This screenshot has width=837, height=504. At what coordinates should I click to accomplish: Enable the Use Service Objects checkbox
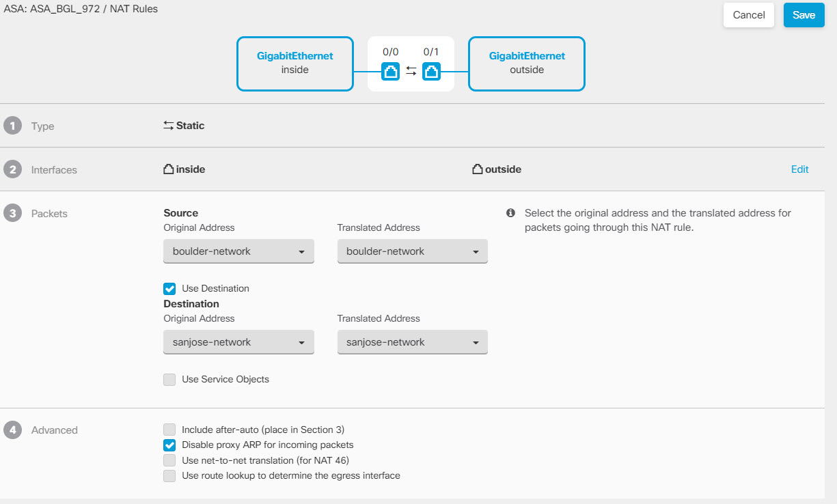pyautogui.click(x=169, y=379)
